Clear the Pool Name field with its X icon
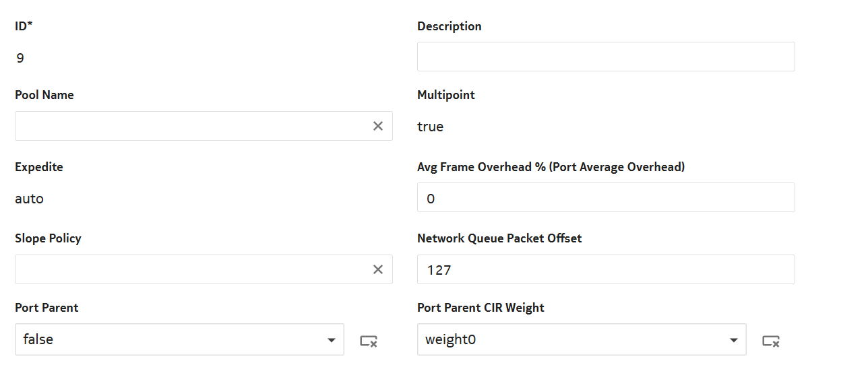The image size is (868, 367). click(378, 126)
